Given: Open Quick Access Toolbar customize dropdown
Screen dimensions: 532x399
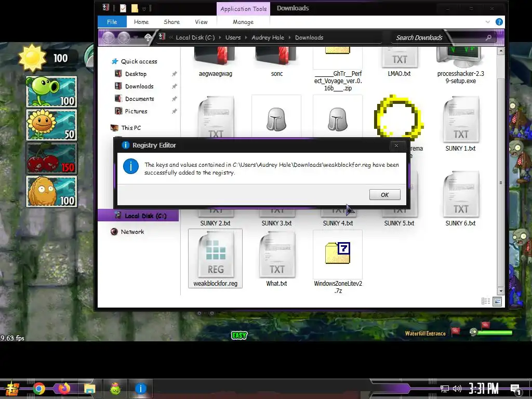Looking at the screenshot, I should tap(144, 8).
